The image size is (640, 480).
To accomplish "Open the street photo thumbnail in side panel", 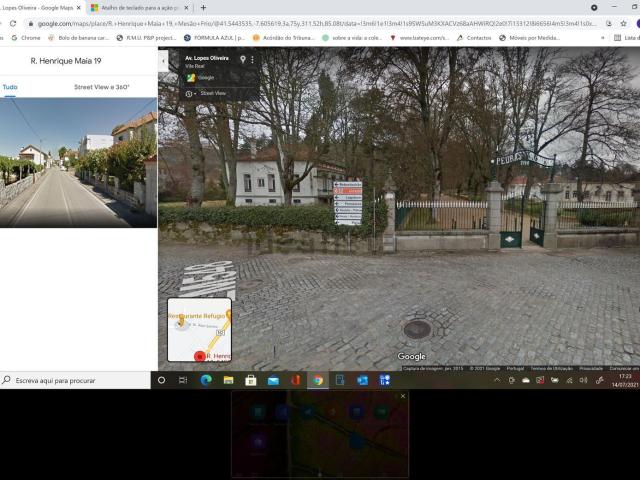I will pyautogui.click(x=78, y=162).
